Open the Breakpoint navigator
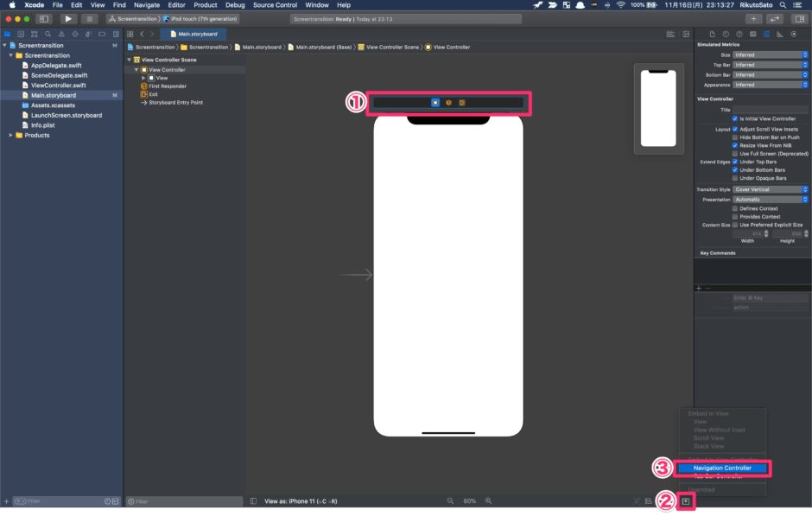 coord(102,34)
